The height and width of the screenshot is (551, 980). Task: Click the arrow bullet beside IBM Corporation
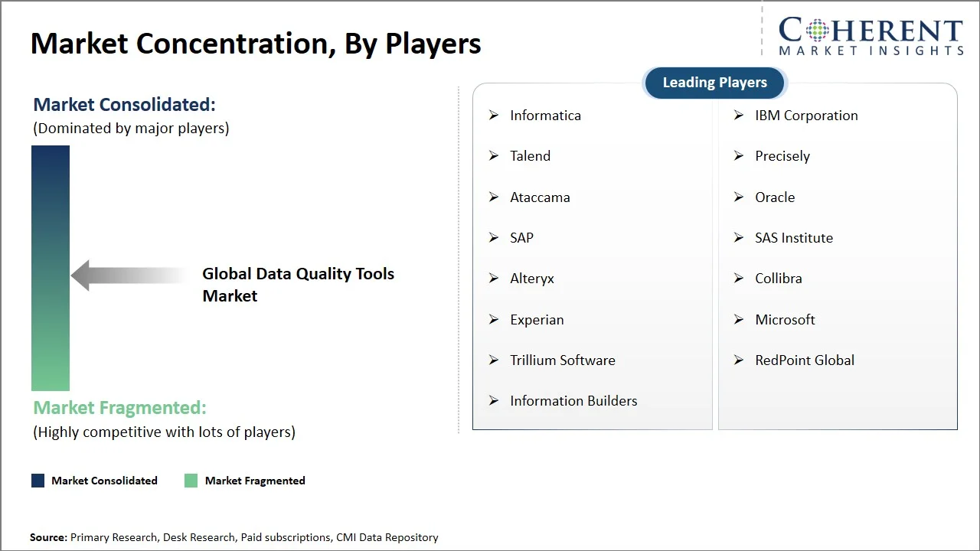[739, 116]
